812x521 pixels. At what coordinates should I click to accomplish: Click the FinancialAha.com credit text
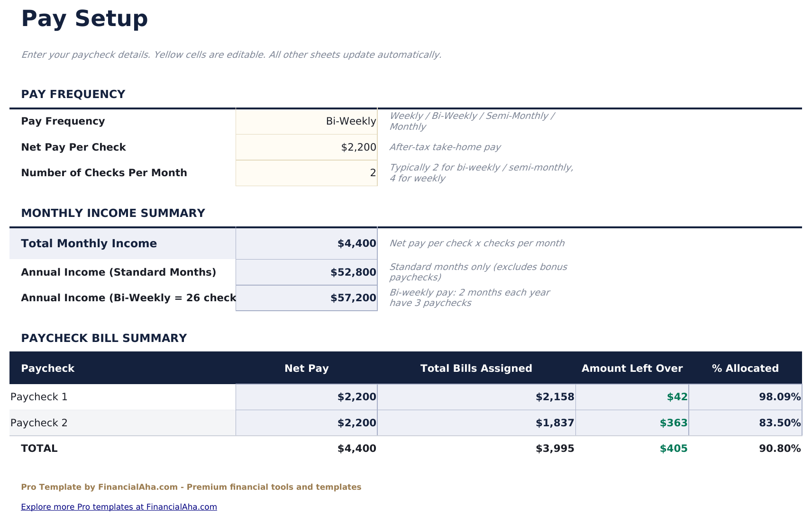click(191, 486)
